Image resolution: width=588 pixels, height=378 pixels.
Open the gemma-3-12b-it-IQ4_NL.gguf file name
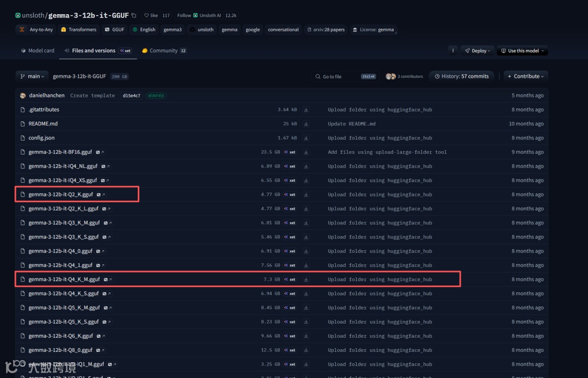63,166
